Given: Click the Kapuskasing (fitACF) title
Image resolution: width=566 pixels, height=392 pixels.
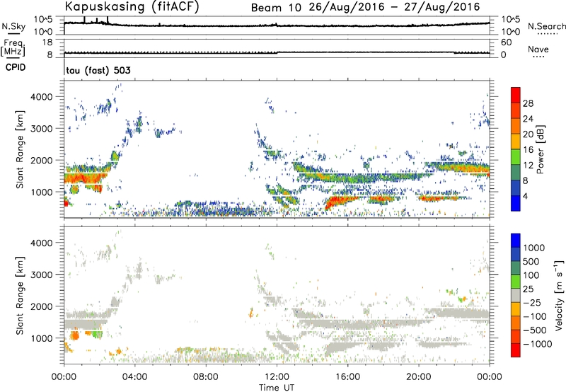Looking at the screenshot, I should (132, 7).
